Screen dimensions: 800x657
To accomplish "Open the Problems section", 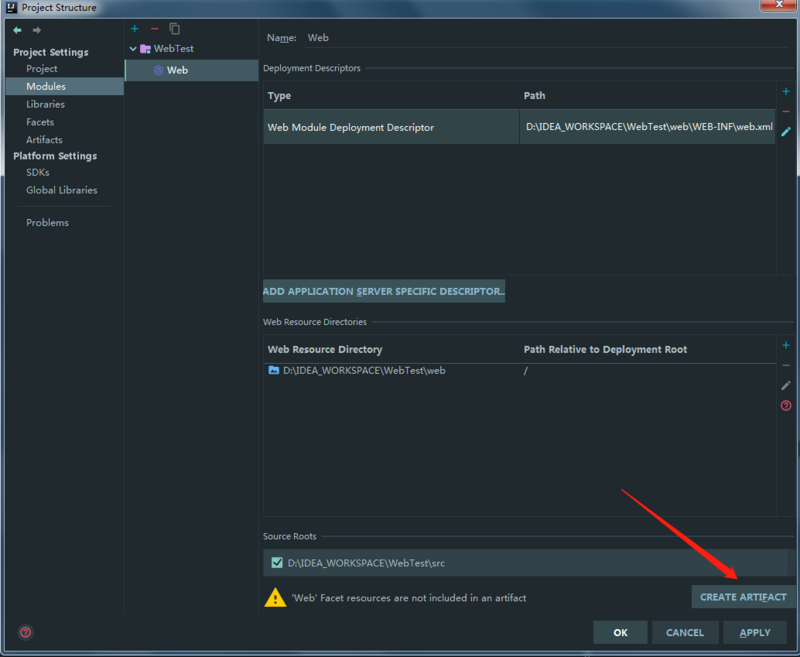I will click(x=47, y=223).
